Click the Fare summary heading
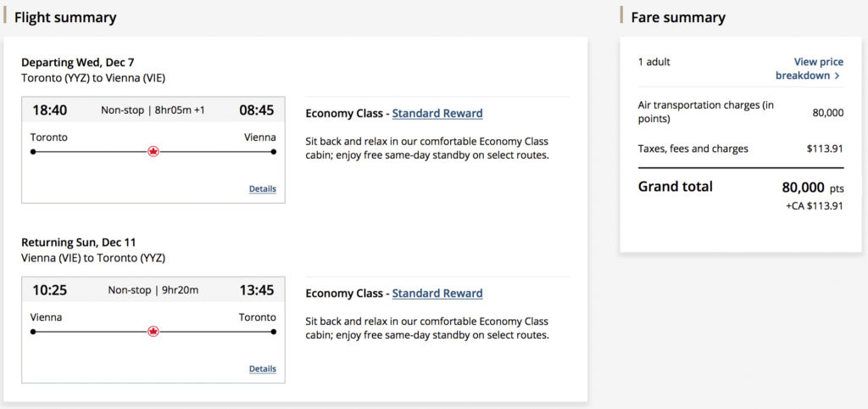The width and height of the screenshot is (868, 409). pos(678,18)
